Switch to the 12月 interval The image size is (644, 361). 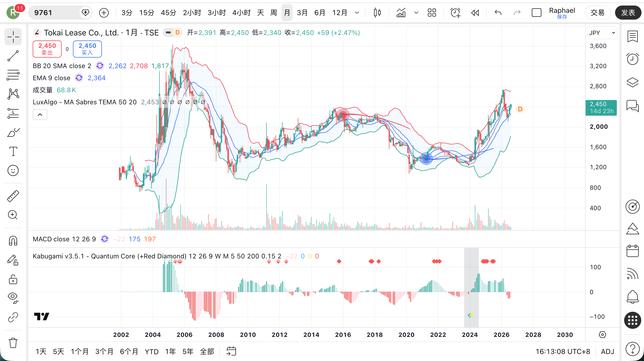click(340, 13)
